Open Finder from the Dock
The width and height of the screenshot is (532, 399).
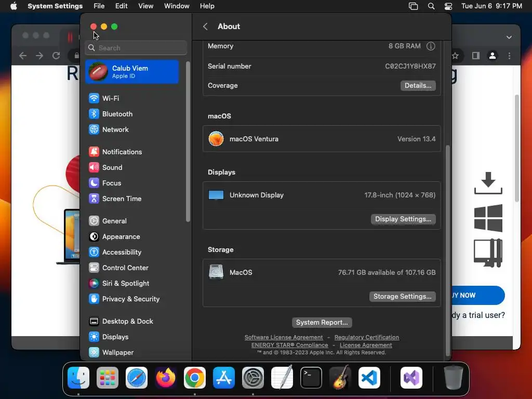tap(78, 378)
